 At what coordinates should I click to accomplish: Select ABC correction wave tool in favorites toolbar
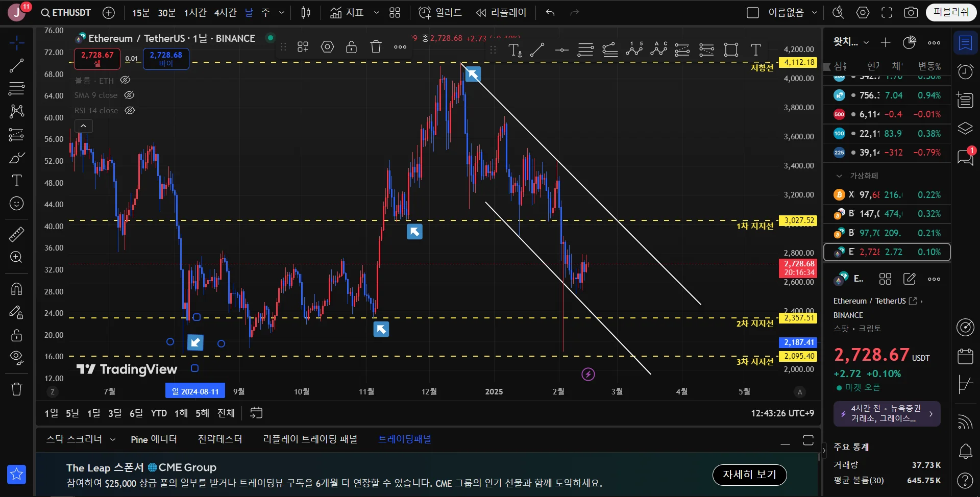click(x=659, y=49)
